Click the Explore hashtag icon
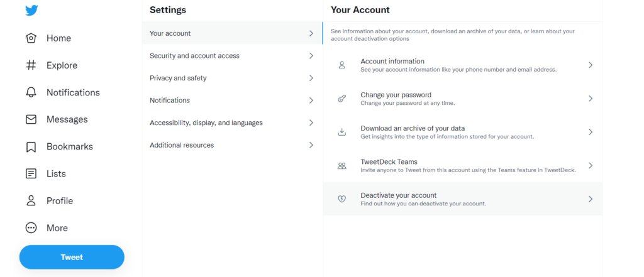 point(31,65)
